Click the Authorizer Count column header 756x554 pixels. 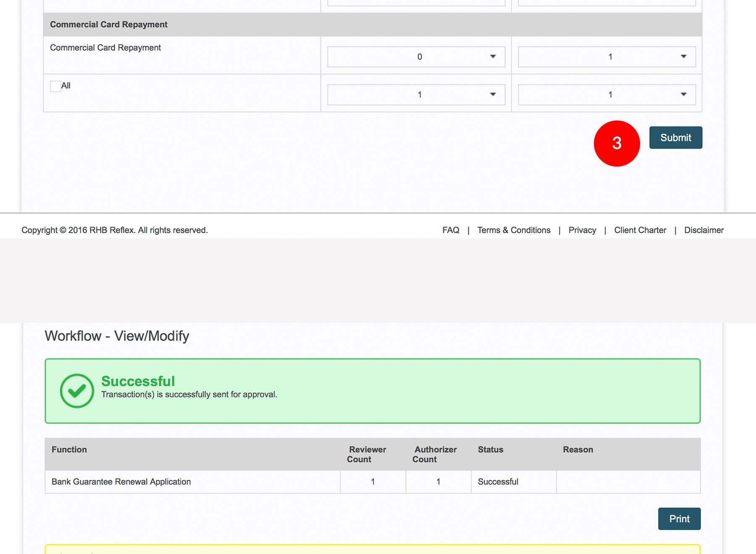click(x=435, y=454)
